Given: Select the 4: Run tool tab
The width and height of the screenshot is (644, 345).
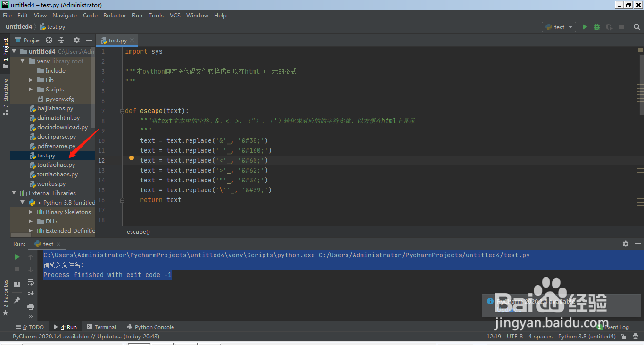Looking at the screenshot, I should [65, 327].
